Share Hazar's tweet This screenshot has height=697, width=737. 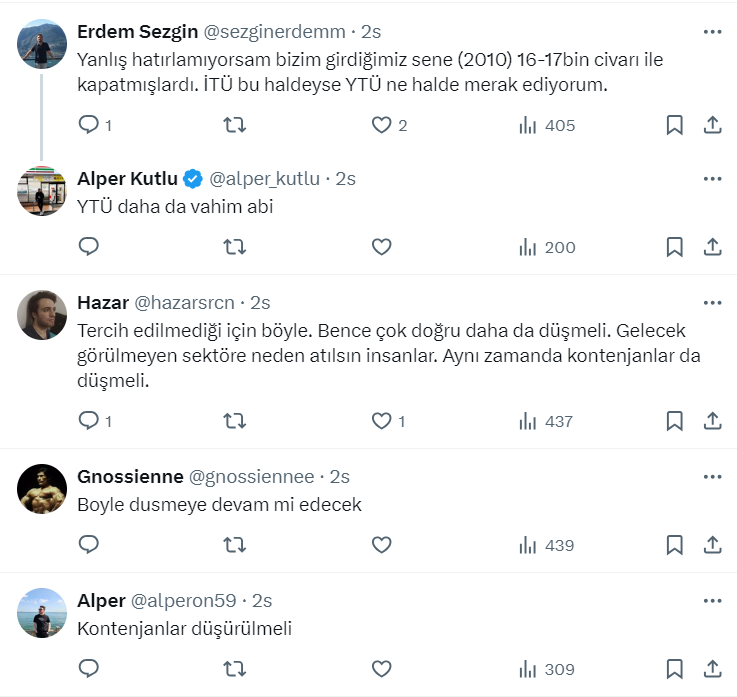713,421
